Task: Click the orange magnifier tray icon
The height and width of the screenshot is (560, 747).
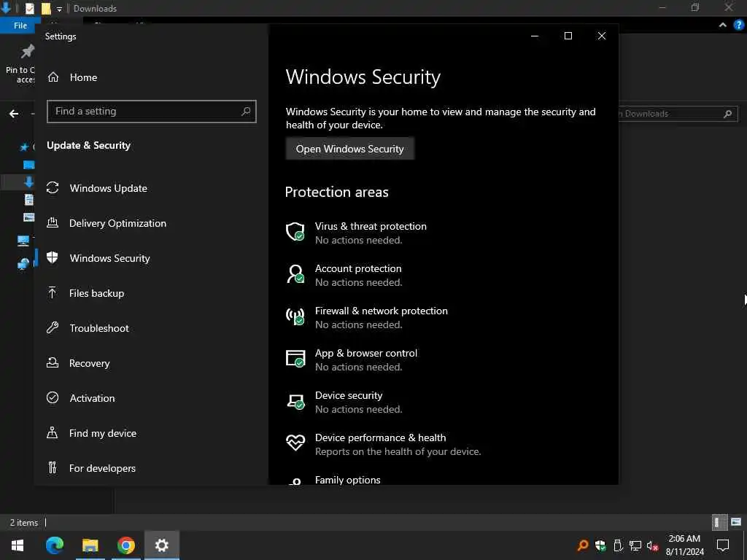Action: (x=583, y=545)
